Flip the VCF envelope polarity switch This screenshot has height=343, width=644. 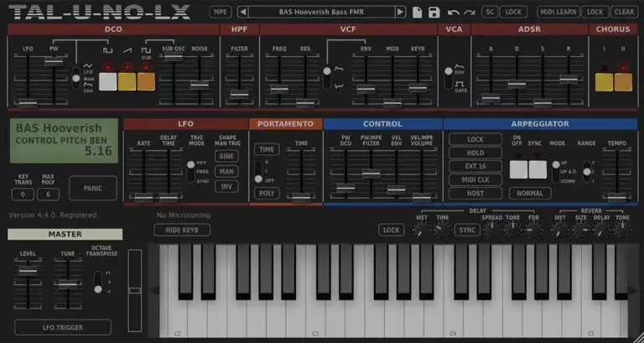327,78
